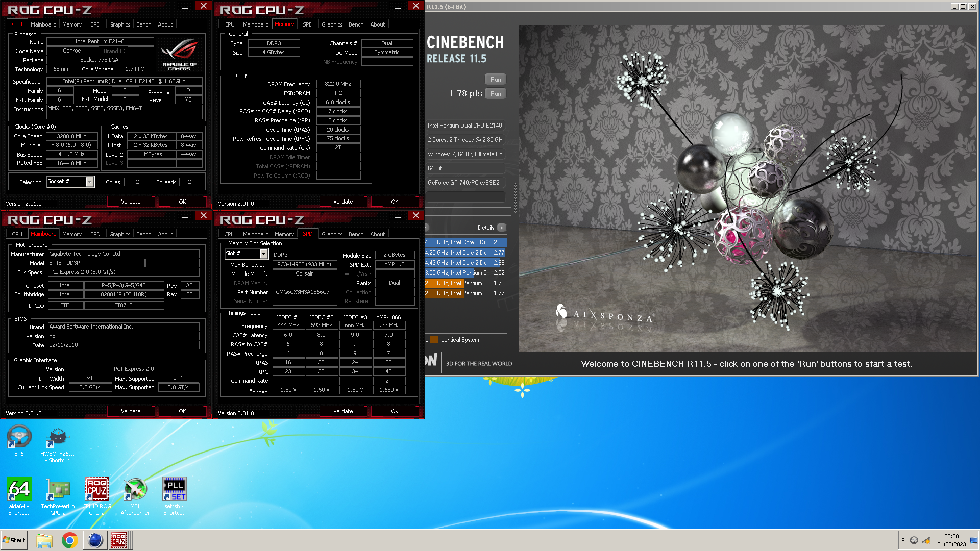This screenshot has width=980, height=551.
Task: Click the Core Voltage 1.744 V value
Action: [135, 69]
